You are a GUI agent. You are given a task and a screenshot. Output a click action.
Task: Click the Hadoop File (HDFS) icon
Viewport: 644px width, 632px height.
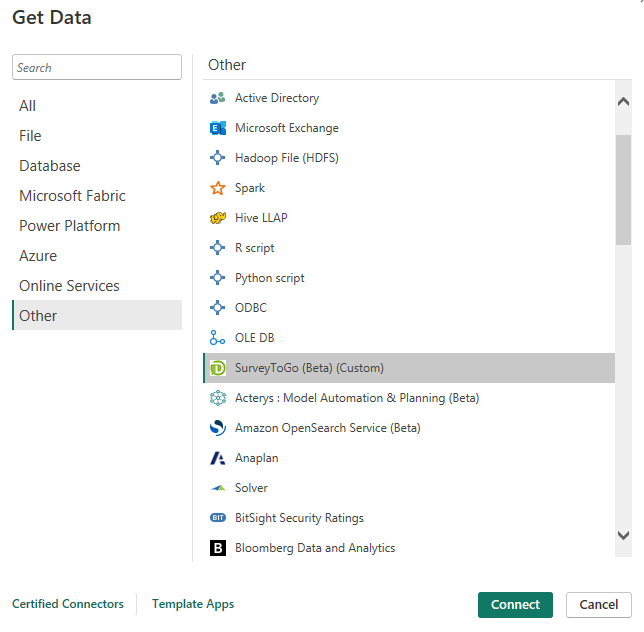[x=218, y=158]
